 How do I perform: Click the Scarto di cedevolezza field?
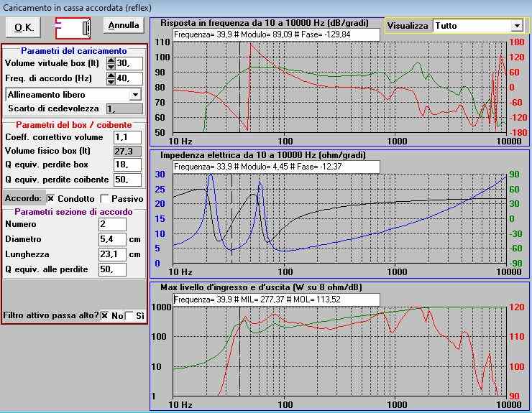point(124,109)
